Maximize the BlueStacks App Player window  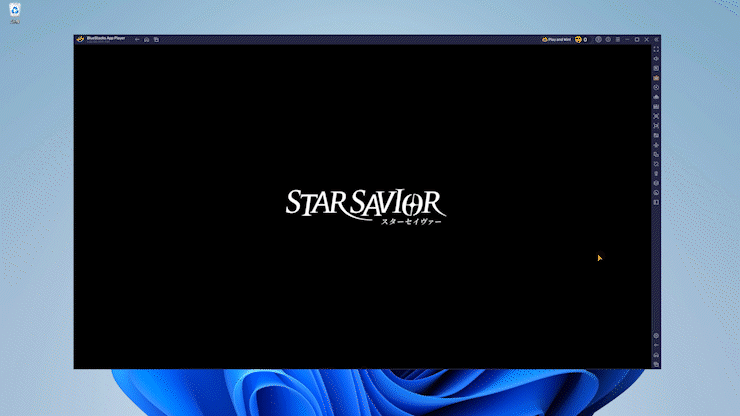637,40
